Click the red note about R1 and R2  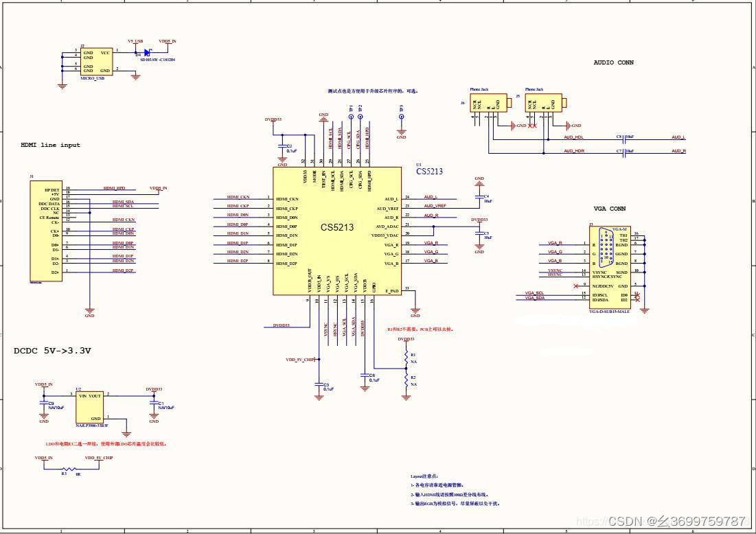[x=420, y=329]
